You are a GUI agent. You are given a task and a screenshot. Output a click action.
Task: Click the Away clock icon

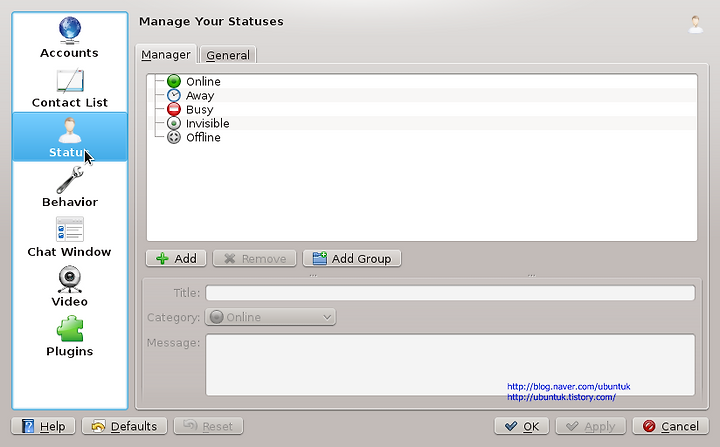point(174,96)
